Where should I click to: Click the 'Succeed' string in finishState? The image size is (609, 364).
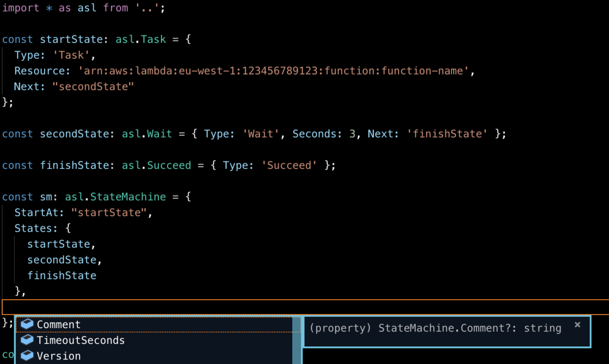tap(289, 165)
